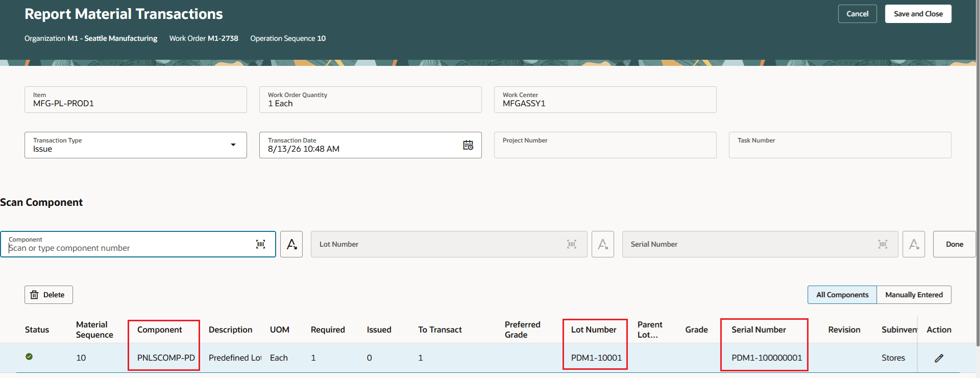The height and width of the screenshot is (378, 980).
Task: Click the Cancel button
Action: point(857,14)
